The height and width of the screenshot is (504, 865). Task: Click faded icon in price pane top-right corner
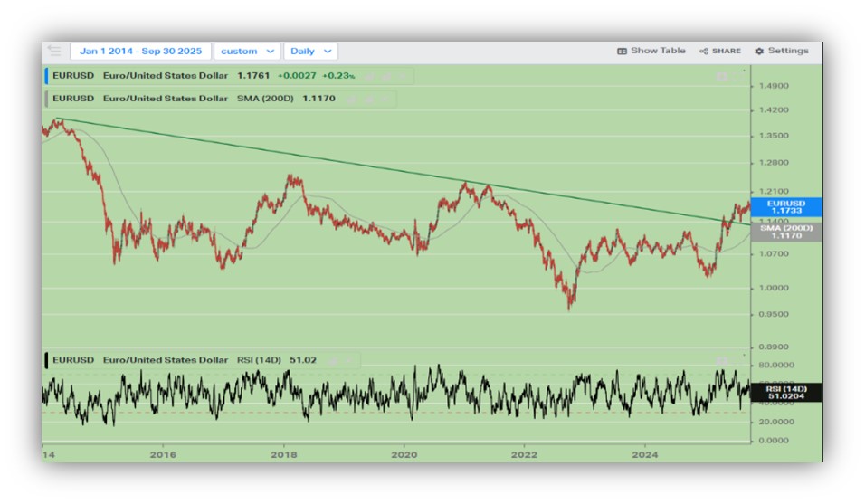coord(722,77)
